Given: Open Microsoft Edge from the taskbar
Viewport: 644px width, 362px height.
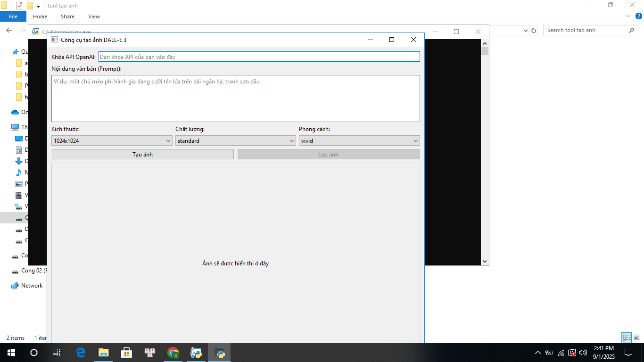Looking at the screenshot, I should (81, 353).
